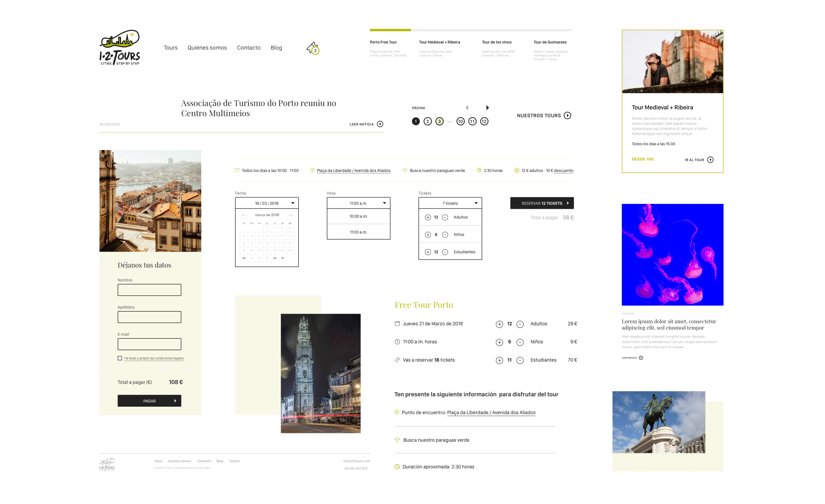This screenshot has height=504, width=825.
Task: Click the Porto Free Tour tab
Action: (x=383, y=42)
